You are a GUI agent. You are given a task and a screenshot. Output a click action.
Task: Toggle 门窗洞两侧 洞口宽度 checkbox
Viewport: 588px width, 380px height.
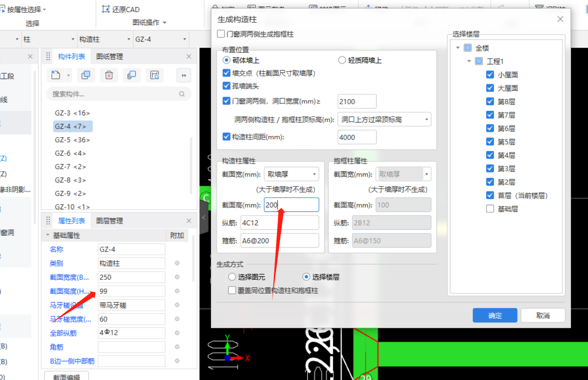pyautogui.click(x=226, y=101)
